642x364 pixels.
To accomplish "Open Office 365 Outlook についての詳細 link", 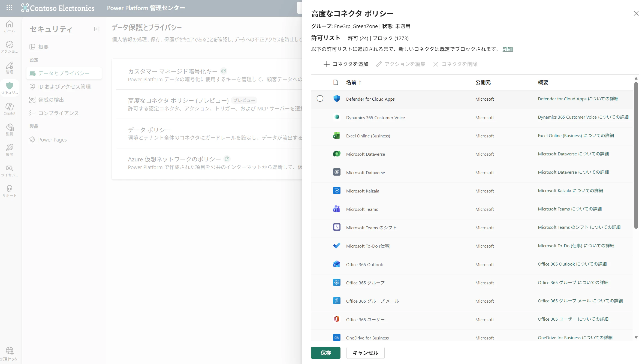I will (572, 264).
